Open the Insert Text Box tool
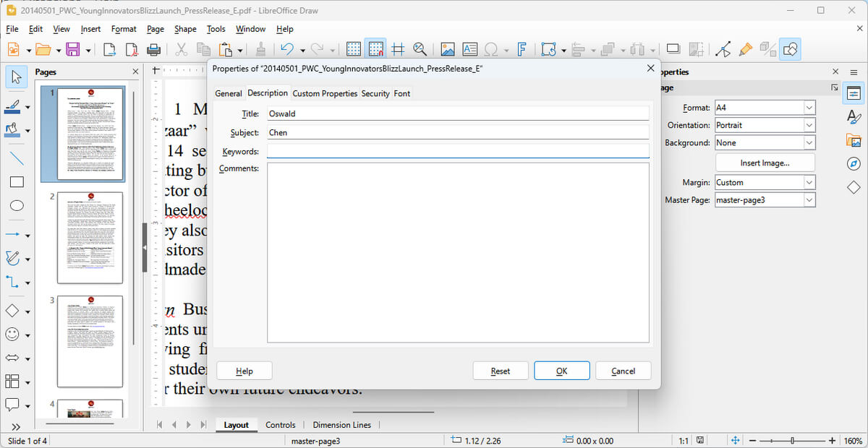Screen dimensions: 868x448 coord(469,49)
